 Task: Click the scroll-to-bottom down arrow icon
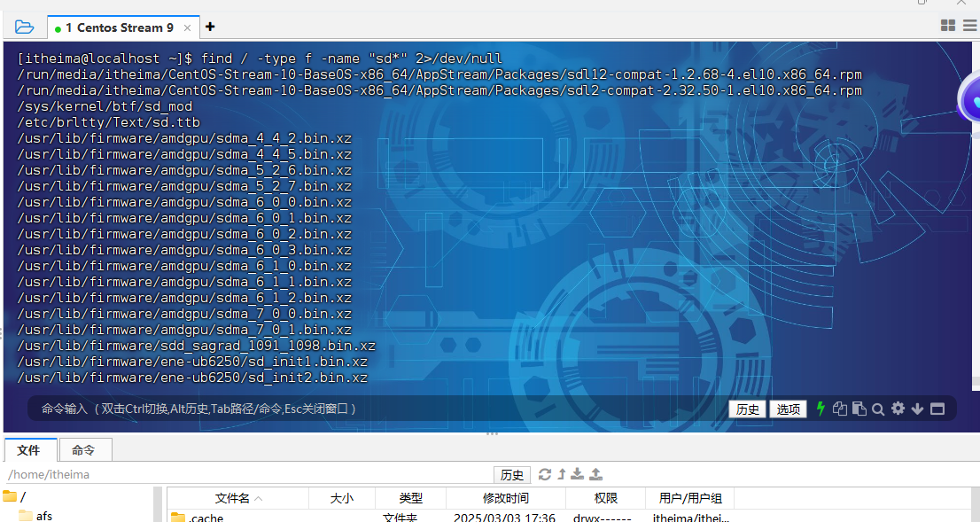tap(917, 409)
